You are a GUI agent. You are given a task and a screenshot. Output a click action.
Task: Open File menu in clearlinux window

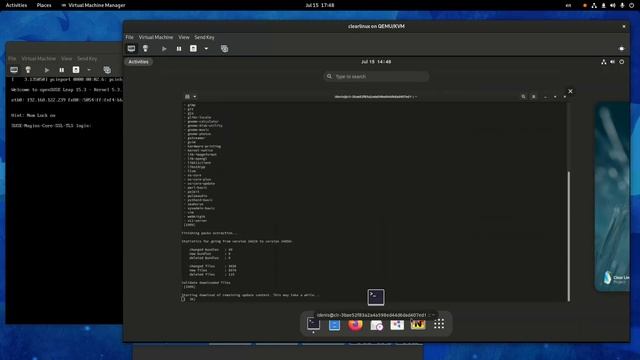[129, 37]
